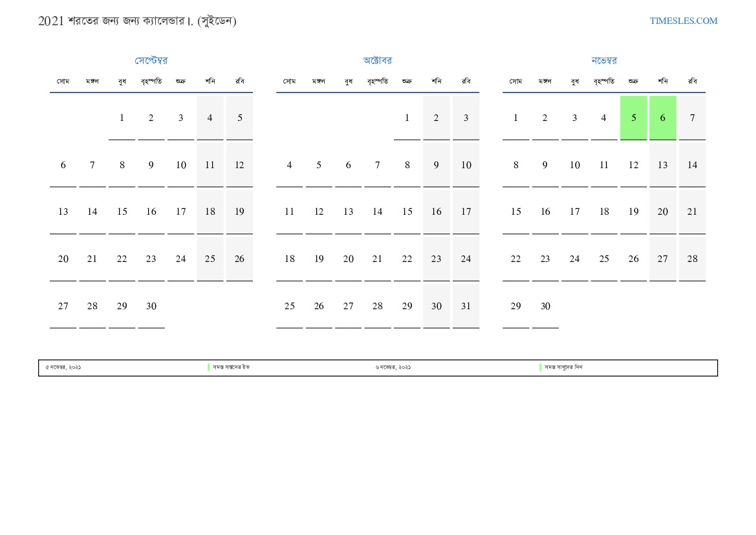Click the অক্টোবর month heading

tap(377, 61)
